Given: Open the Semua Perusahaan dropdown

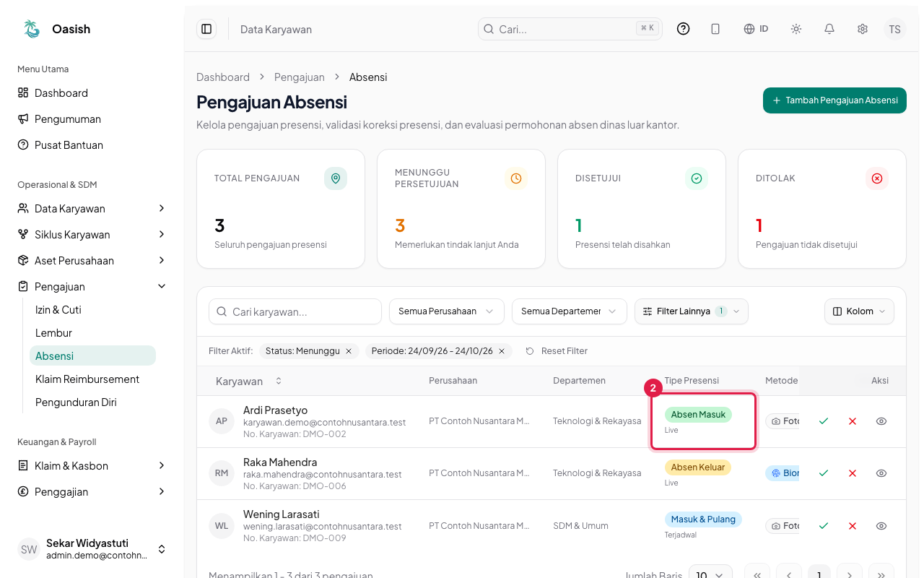Looking at the screenshot, I should click(446, 311).
